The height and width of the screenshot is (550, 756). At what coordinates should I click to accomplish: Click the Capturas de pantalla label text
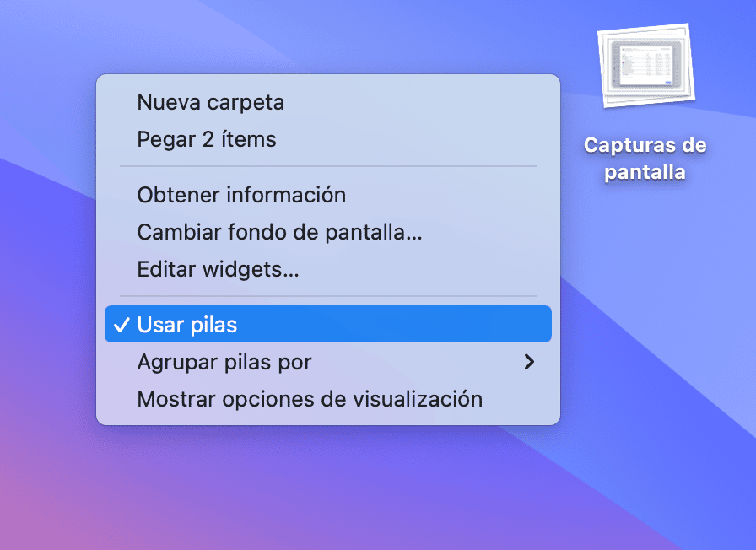pos(645,158)
